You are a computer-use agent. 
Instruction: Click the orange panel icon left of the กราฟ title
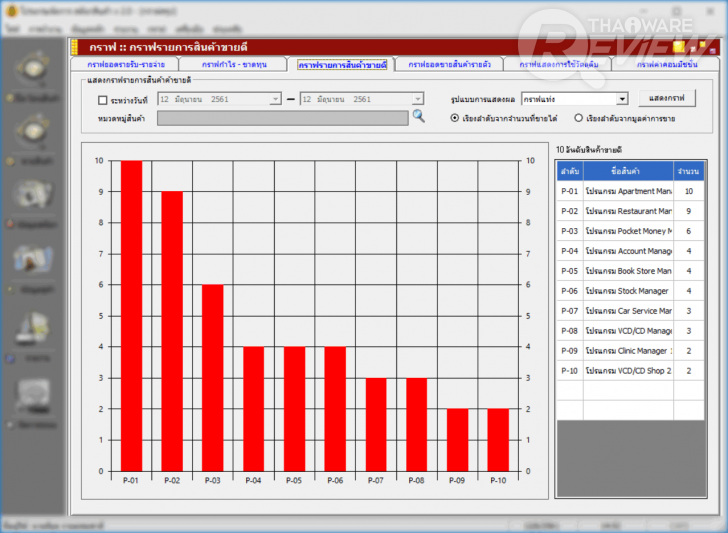coord(74,47)
